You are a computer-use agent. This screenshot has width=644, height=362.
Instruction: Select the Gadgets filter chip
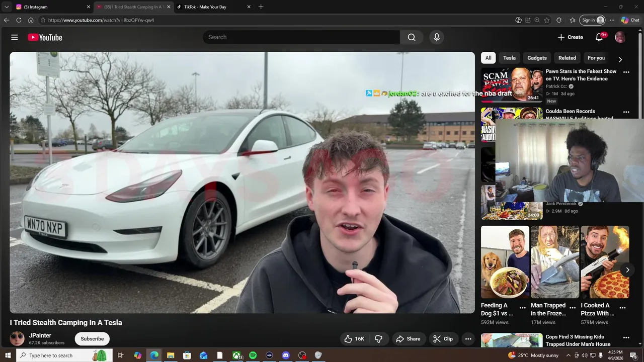(537, 58)
